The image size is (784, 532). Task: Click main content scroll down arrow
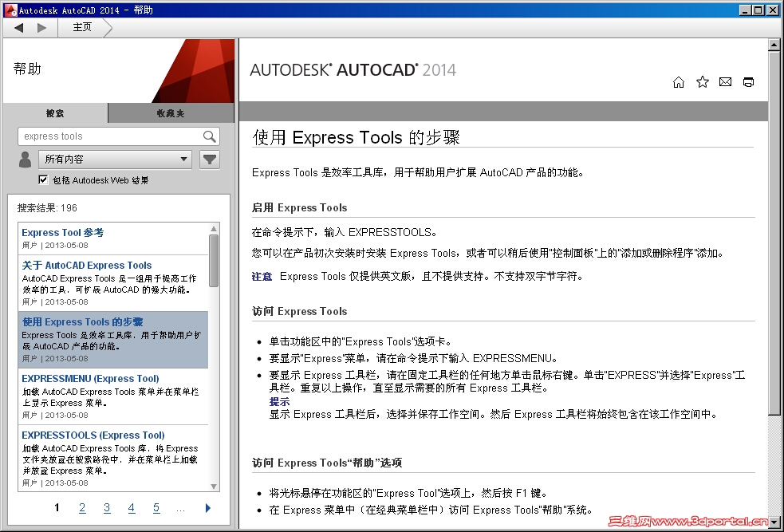[774, 521]
